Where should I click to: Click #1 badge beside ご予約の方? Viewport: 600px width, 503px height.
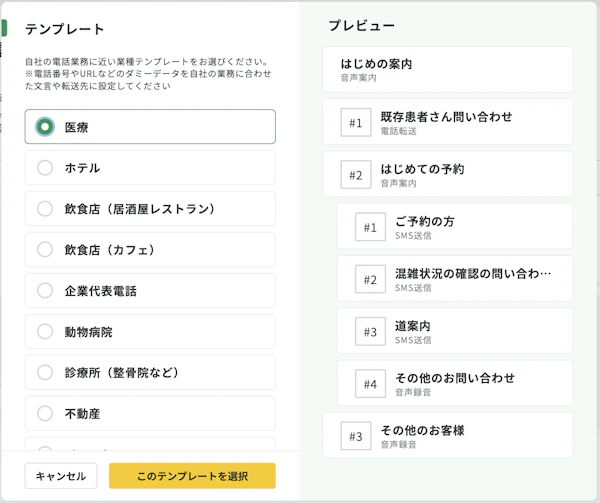[x=370, y=227]
